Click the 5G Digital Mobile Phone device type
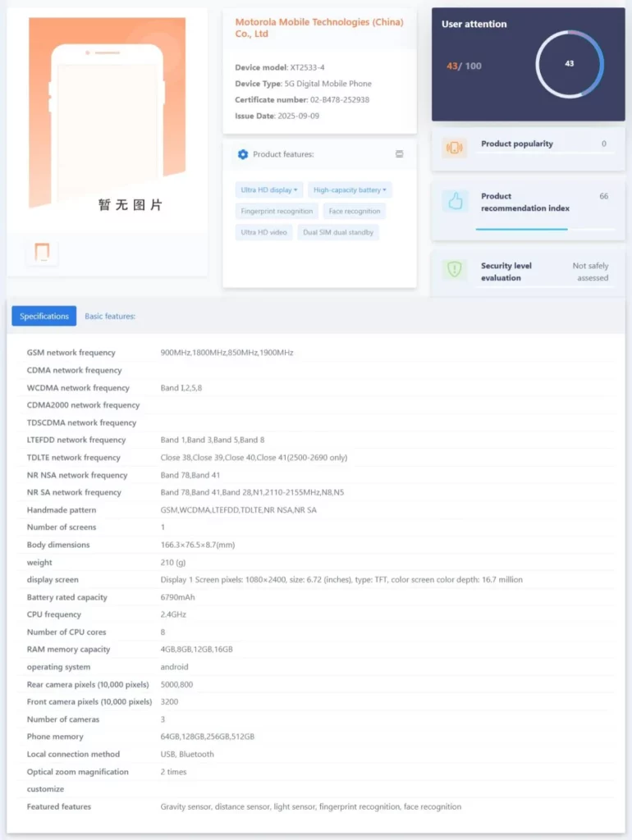The image size is (632, 840). coord(327,84)
